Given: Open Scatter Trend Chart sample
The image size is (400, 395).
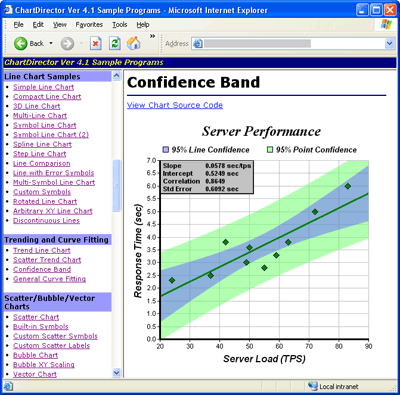Looking at the screenshot, I should [x=47, y=260].
